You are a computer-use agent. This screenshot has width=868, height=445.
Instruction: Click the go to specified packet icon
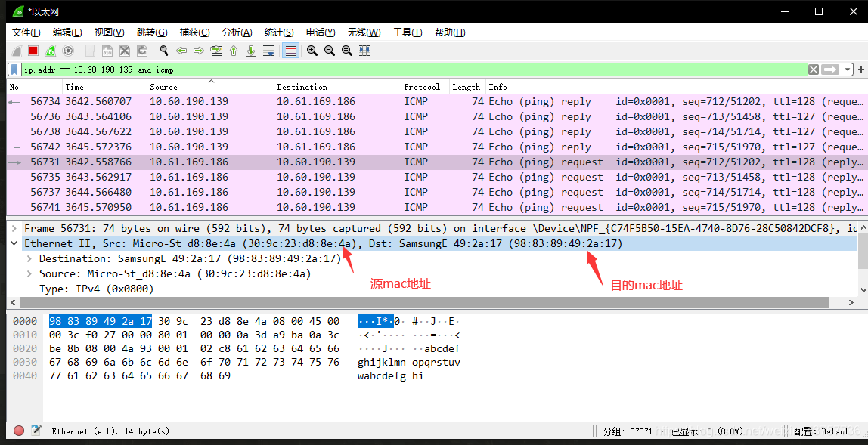point(216,51)
